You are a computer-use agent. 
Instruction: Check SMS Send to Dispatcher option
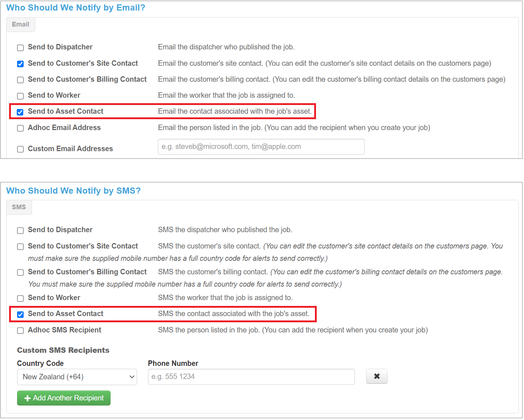[20, 230]
